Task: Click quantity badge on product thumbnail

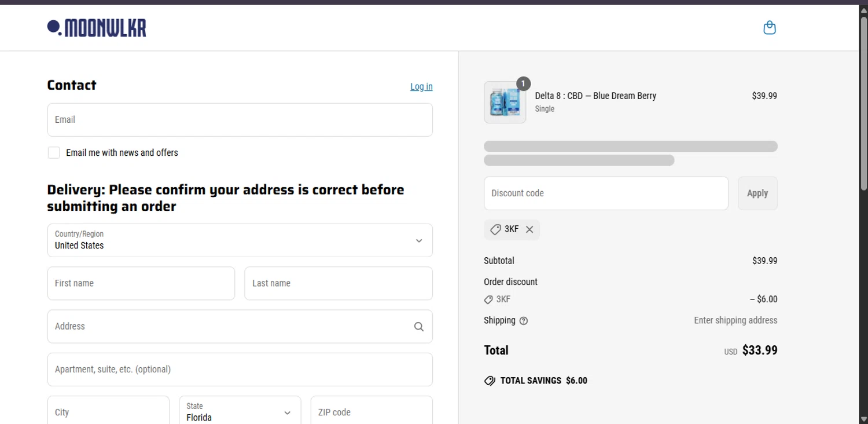Action: tap(523, 84)
